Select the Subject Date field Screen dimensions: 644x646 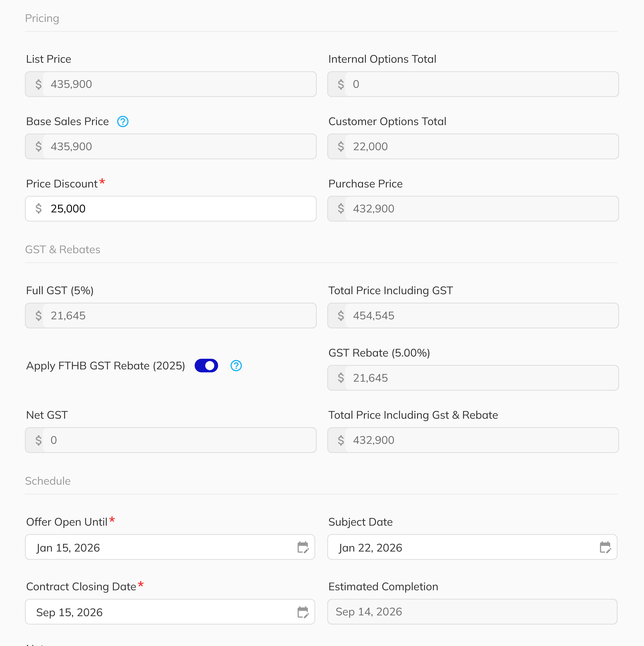coord(472,547)
